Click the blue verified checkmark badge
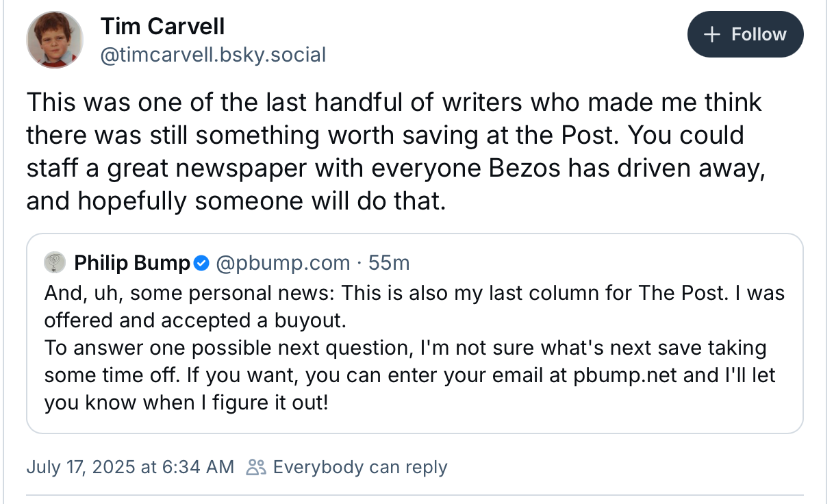The width and height of the screenshot is (834, 504). click(201, 262)
